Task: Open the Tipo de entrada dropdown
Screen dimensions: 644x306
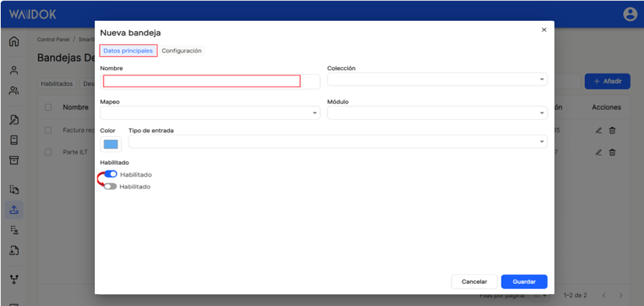Action: click(338, 141)
